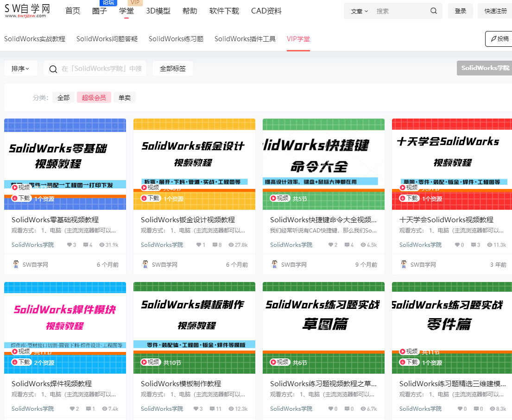Click author avatar on SolidWorks零基础视频教程 card
512x420 pixels.
pos(16,264)
